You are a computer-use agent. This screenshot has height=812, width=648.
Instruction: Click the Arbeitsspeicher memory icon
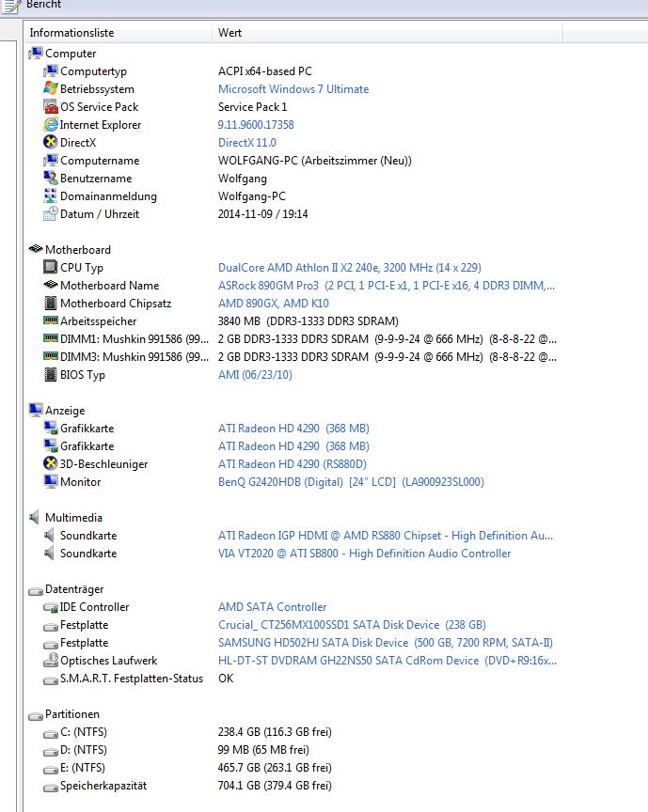[50, 320]
